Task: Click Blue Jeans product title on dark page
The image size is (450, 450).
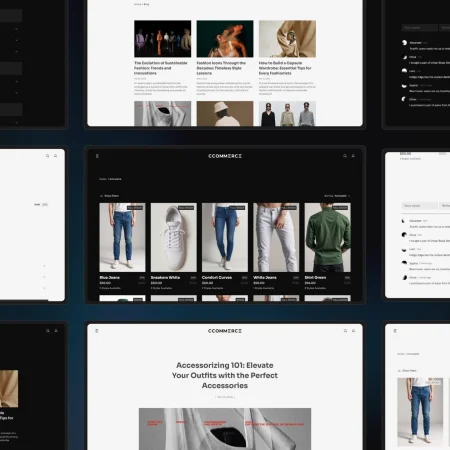Action: pyautogui.click(x=110, y=277)
